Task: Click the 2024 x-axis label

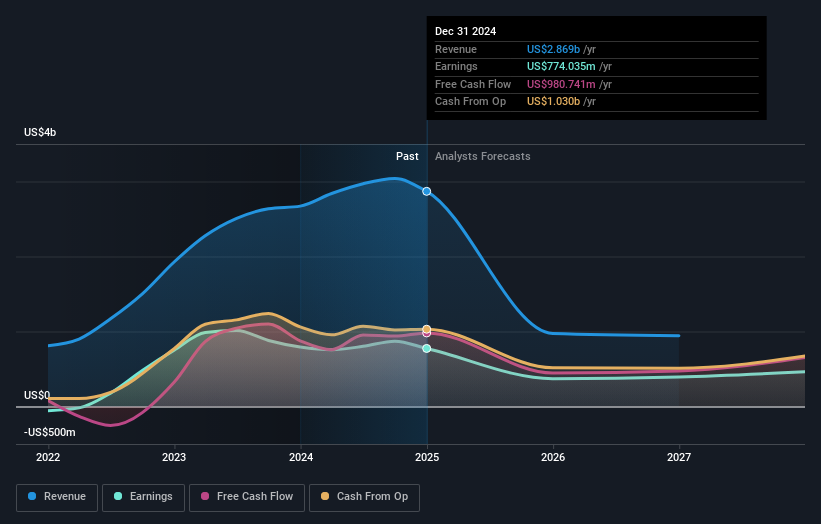Action: (301, 458)
